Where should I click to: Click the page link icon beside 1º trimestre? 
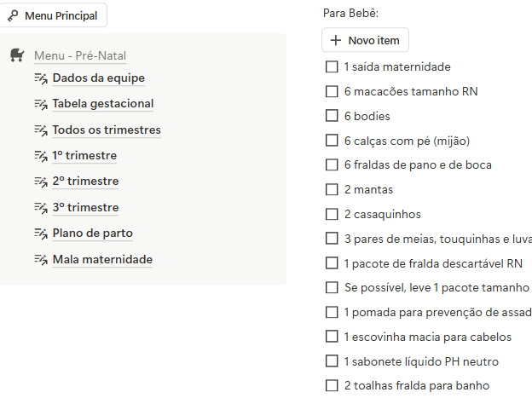pyautogui.click(x=41, y=156)
